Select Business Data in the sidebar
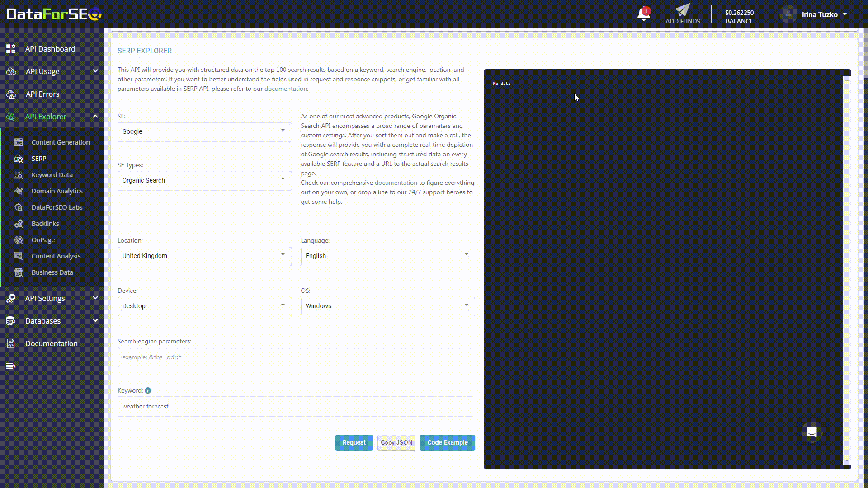Viewport: 868px width, 488px height. click(52, 272)
